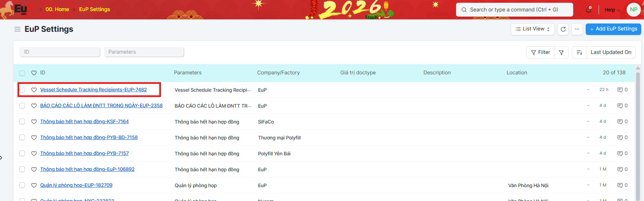Click the clear filters funnel icon
Screen dimensions: 644x201
(561, 52)
